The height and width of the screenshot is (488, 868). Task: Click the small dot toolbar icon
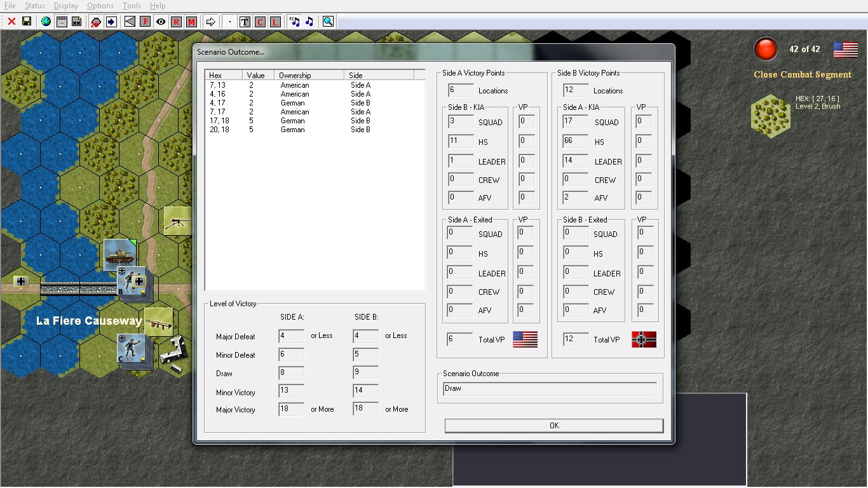tap(229, 22)
